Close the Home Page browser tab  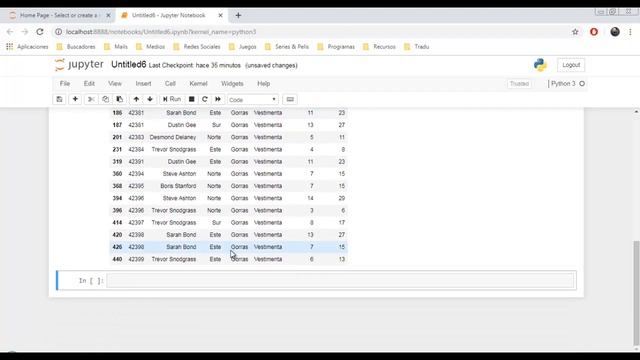108,15
